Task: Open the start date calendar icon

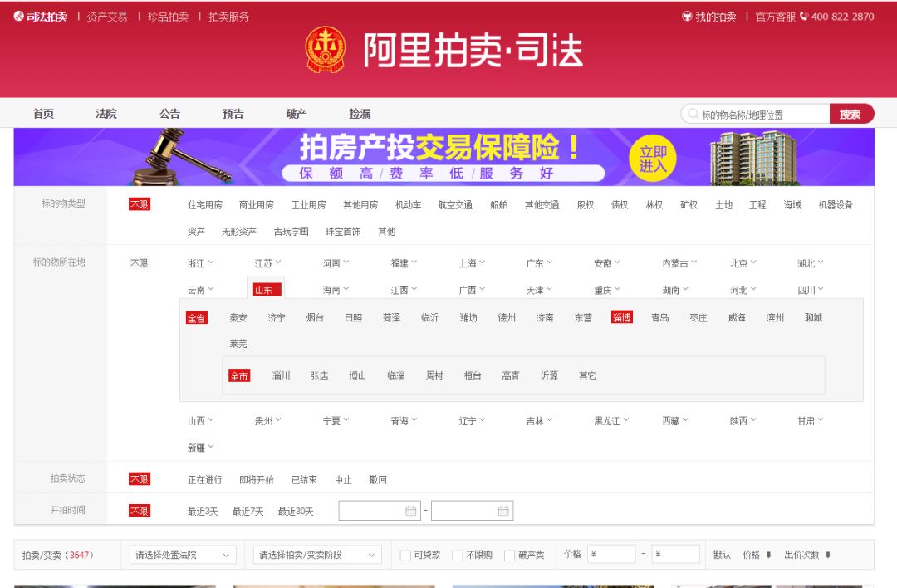Action: point(411,511)
